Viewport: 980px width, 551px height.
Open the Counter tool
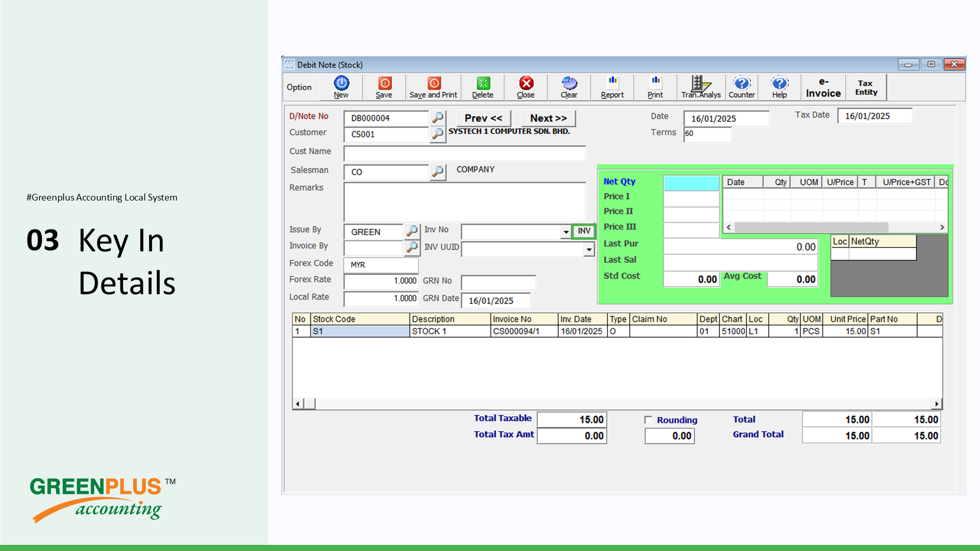click(x=742, y=87)
